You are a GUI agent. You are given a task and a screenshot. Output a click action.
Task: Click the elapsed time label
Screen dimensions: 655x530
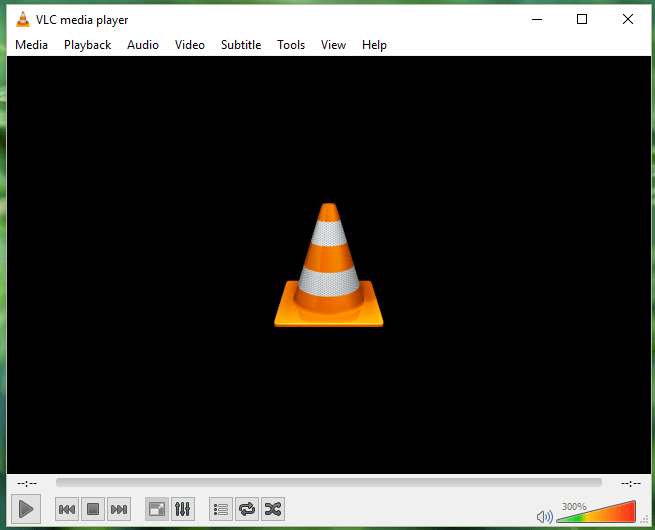(27, 483)
